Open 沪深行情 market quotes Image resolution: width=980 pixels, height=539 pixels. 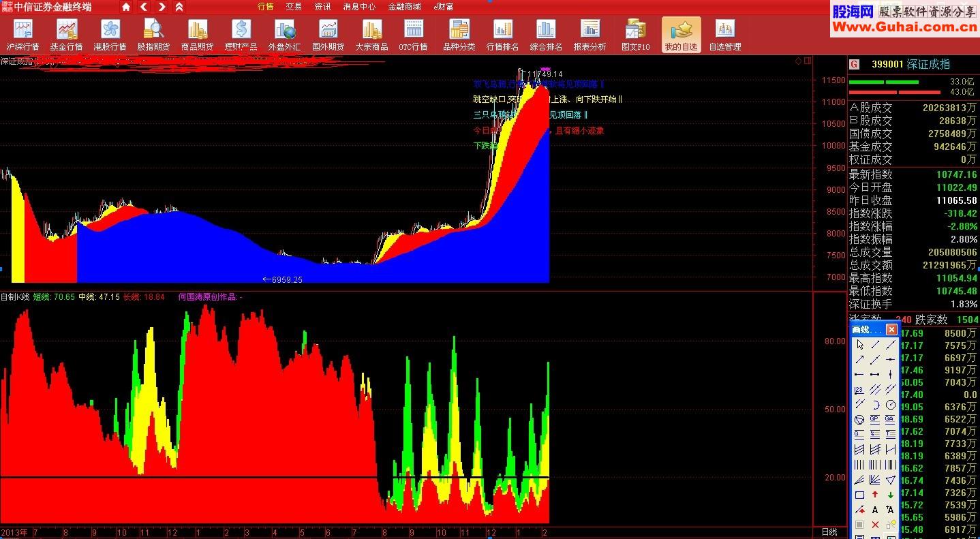point(22,34)
